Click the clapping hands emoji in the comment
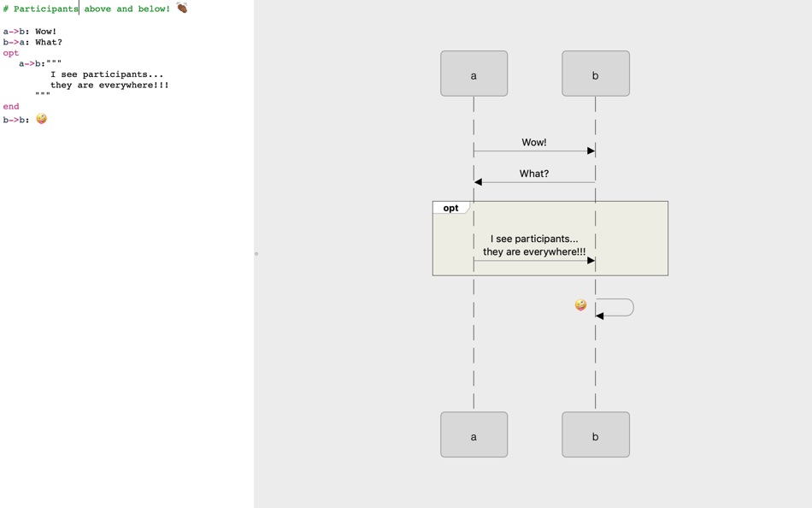This screenshot has width=812, height=508. coord(182,7)
